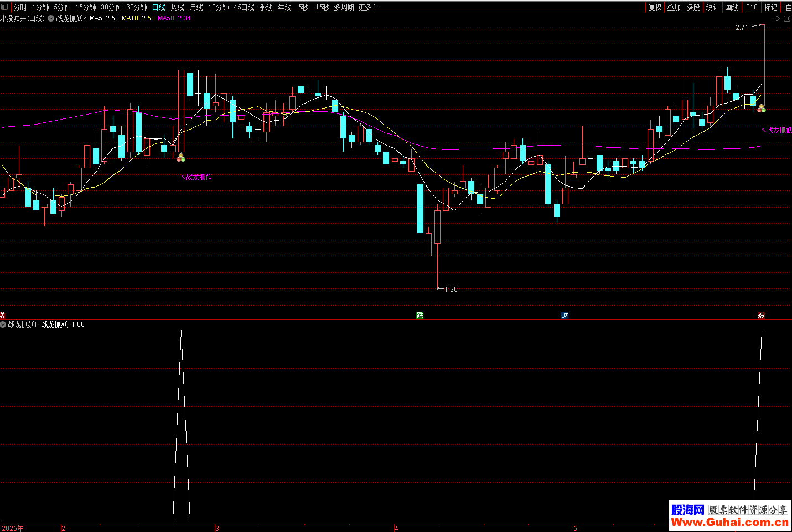This screenshot has width=792, height=532.
Task: Click the 战龙抓妖: 1.00 indicator value
Action: tap(63, 324)
